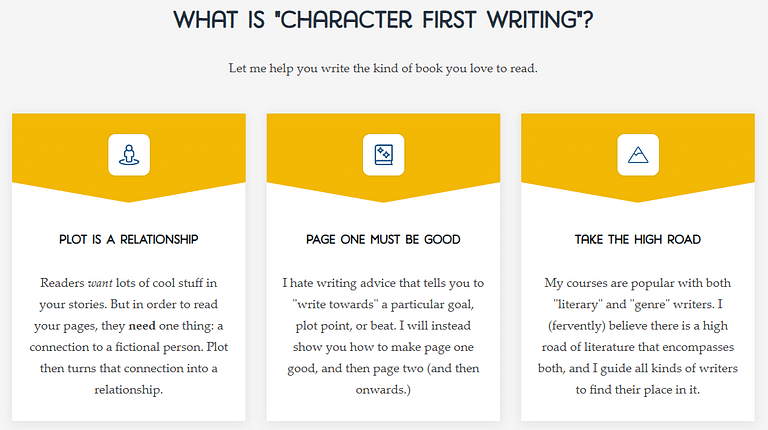Image resolution: width=768 pixels, height=430 pixels.
Task: Click the subtitle "Let me help you write"
Action: pos(383,68)
